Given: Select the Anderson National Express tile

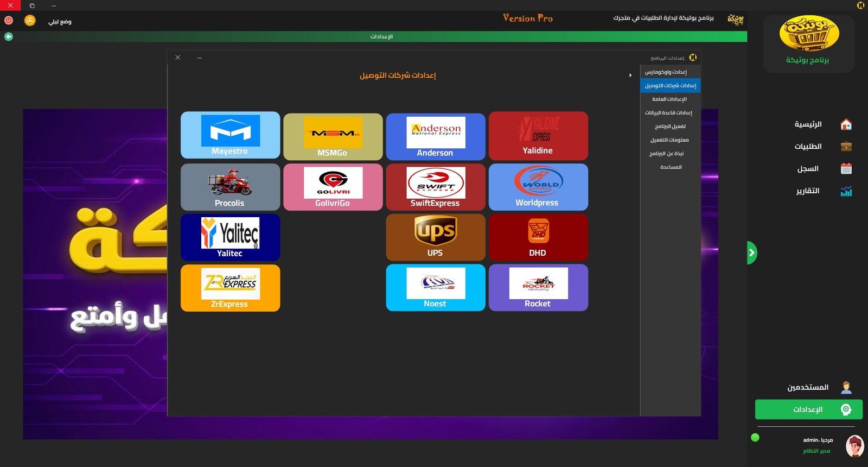Looking at the screenshot, I should click(435, 137).
